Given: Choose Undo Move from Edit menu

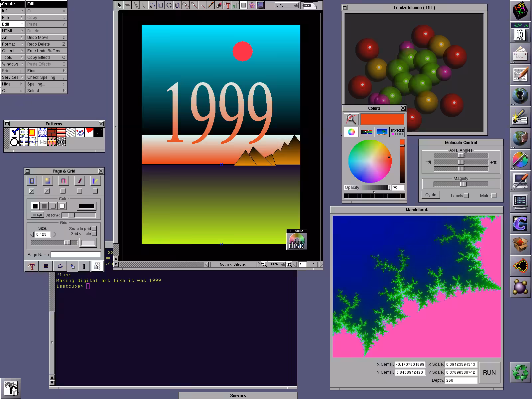Looking at the screenshot, I should coord(46,38).
